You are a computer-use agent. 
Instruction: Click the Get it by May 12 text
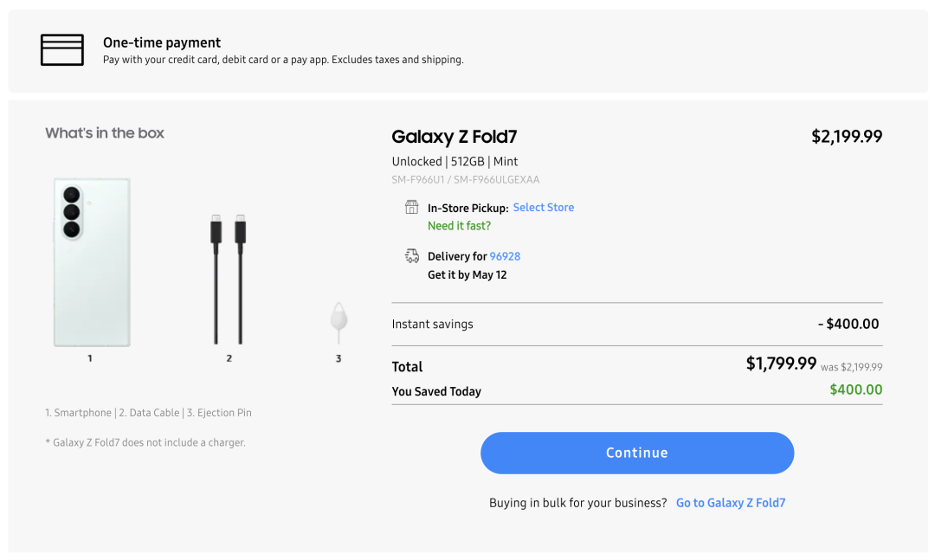467,275
